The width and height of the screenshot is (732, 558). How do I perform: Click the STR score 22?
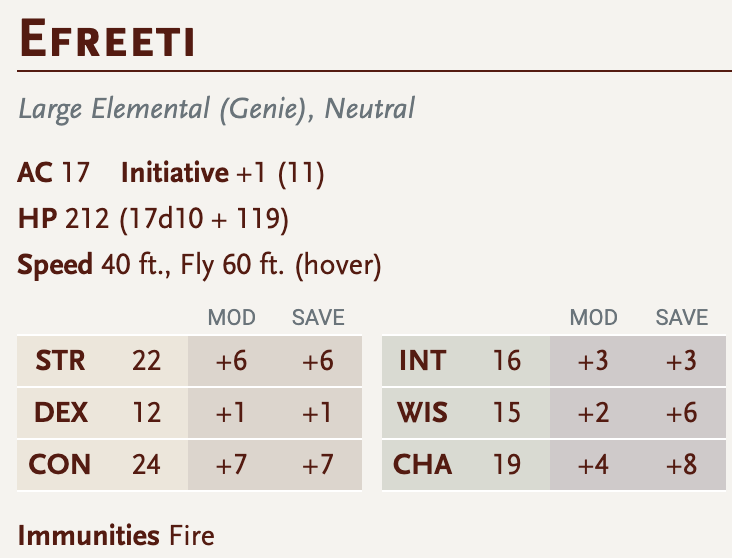146,361
